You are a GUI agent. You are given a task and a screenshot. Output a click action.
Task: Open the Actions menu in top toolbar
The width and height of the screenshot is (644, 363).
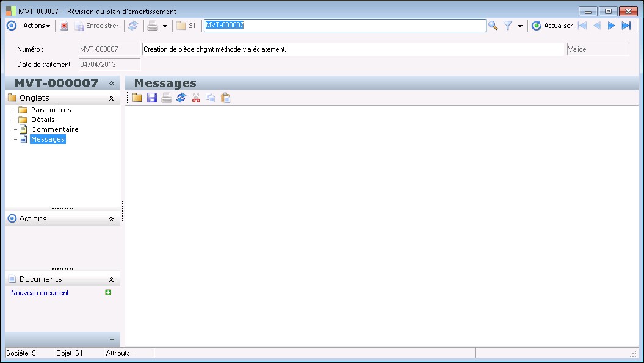tap(37, 26)
